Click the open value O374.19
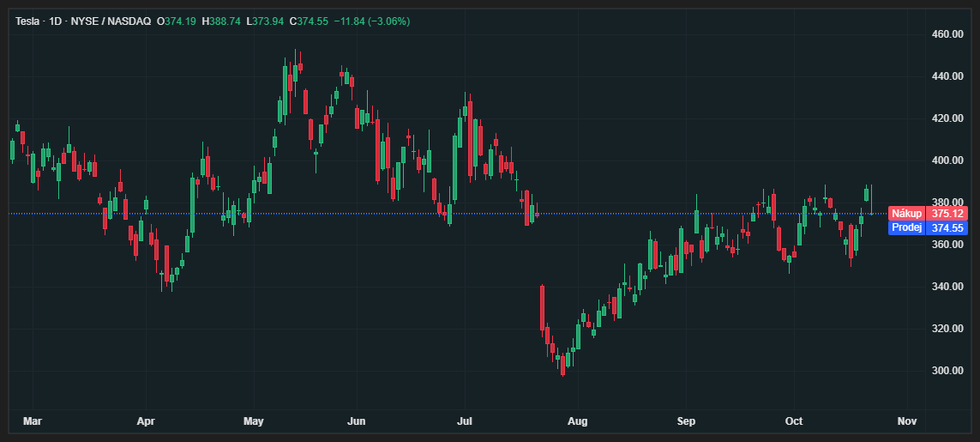 [177, 21]
